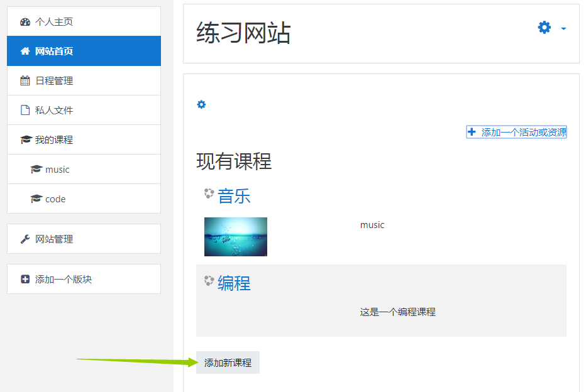Click the graduation cap icon beside 我的课程
This screenshot has height=392, width=586.
pos(25,140)
